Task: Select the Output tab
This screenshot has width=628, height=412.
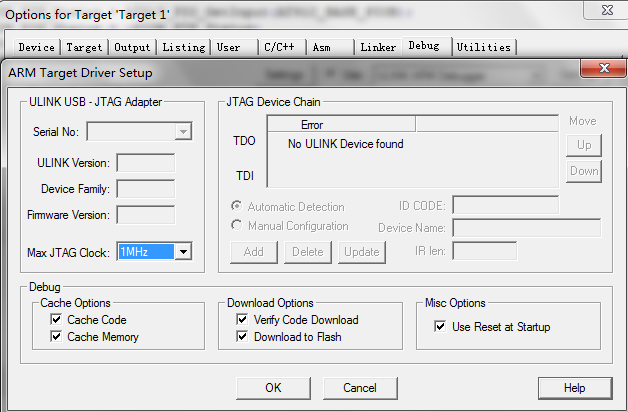Action: click(133, 47)
